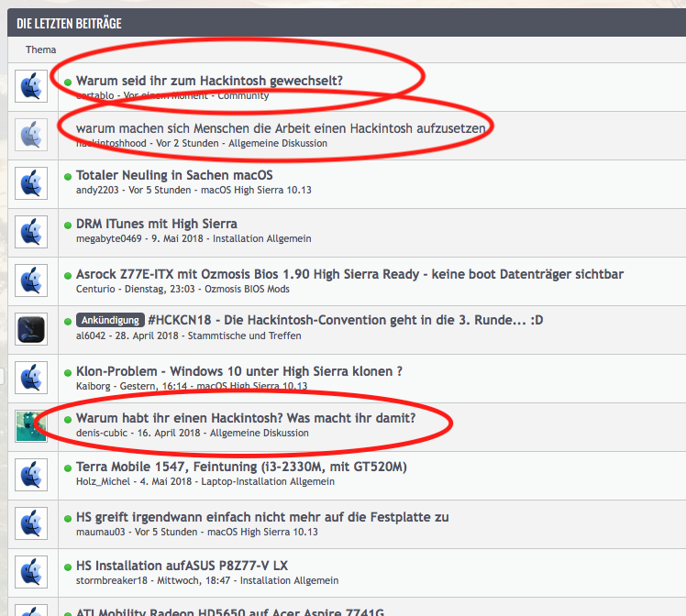Open thread 'Asrock Z77E-ITX mit Ozmosis Bios'
Screen dimensions: 686x616
coord(349,274)
